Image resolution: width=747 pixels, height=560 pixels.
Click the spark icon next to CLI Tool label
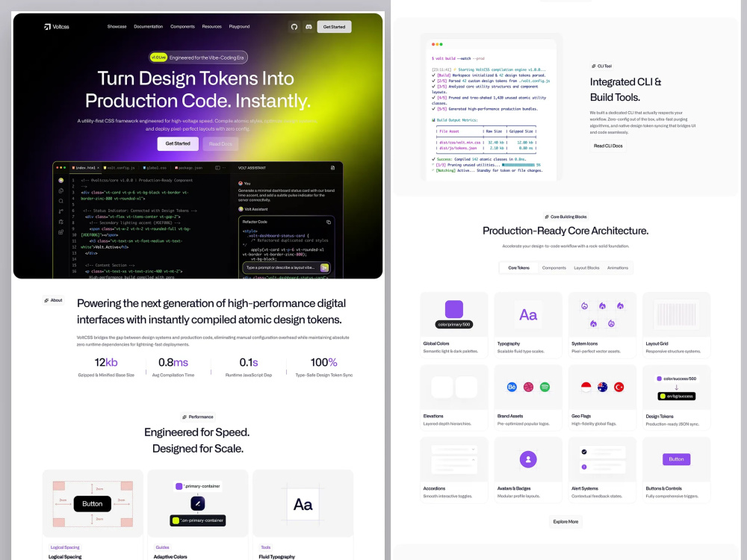pyautogui.click(x=594, y=66)
